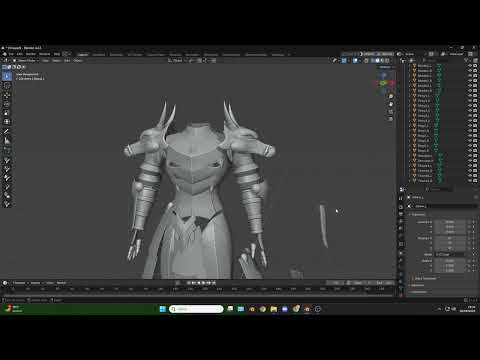This screenshot has height=360, width=480.
Task: Collapse the Transform panel in properties
Action: [x=417, y=214]
